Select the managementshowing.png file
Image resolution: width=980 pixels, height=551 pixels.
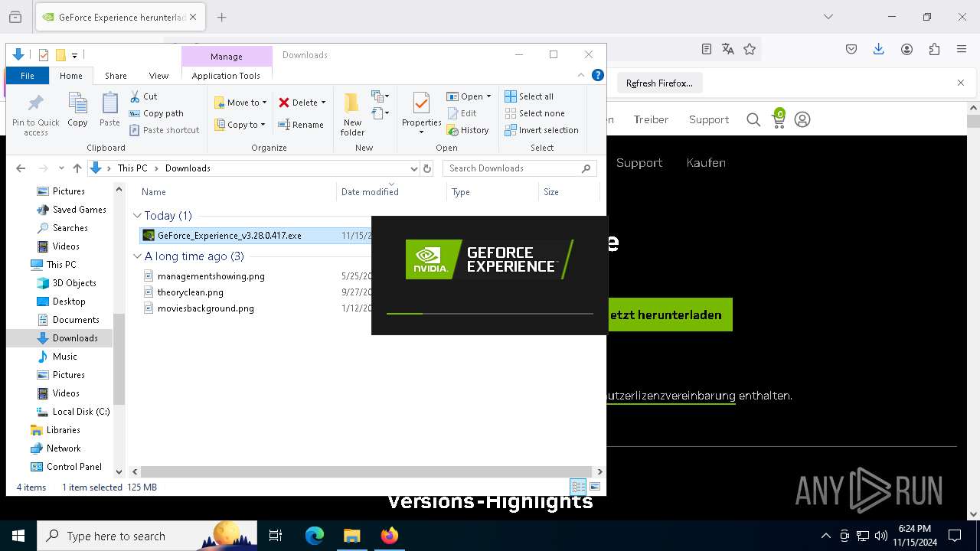click(x=211, y=276)
